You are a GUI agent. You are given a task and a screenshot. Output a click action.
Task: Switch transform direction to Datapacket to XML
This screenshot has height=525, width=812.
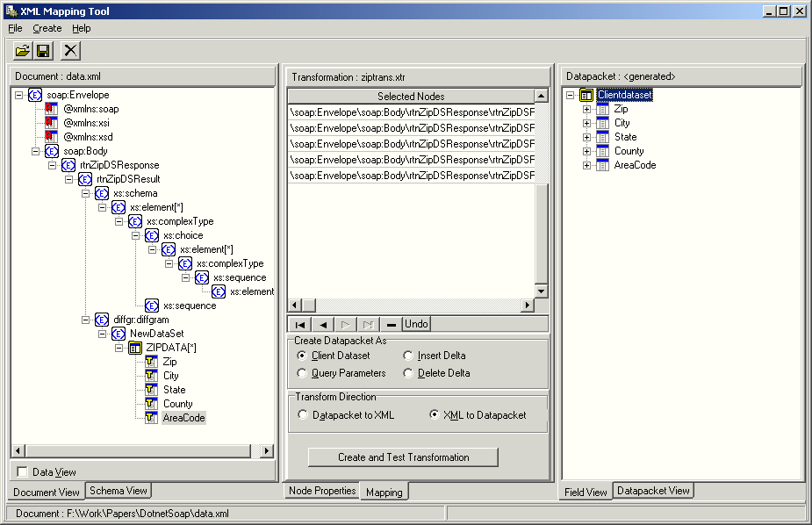(303, 414)
